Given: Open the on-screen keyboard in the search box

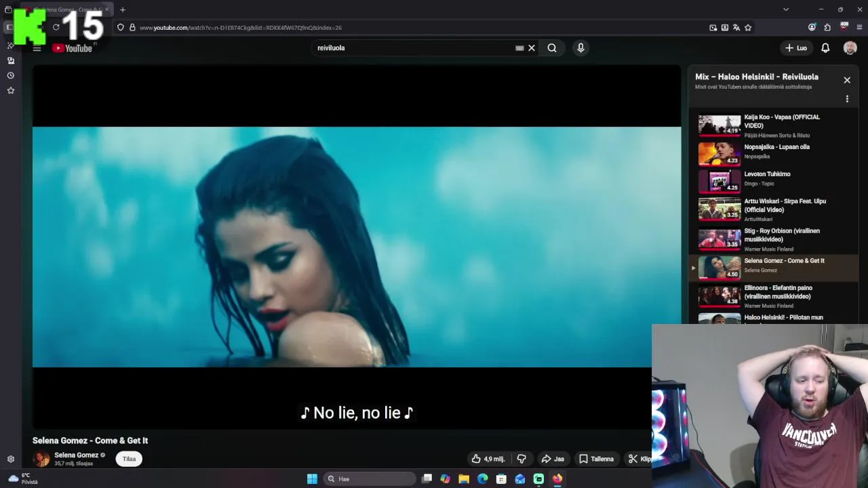Looking at the screenshot, I should [x=519, y=48].
